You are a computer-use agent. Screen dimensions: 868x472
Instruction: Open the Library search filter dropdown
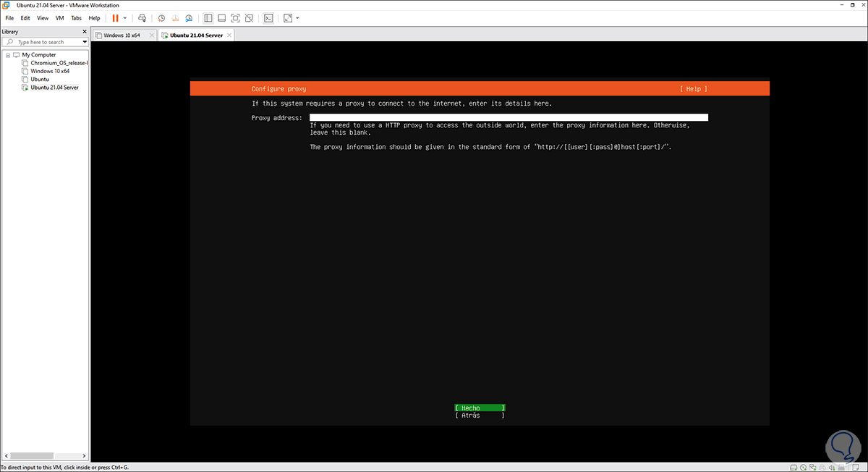tap(84, 42)
